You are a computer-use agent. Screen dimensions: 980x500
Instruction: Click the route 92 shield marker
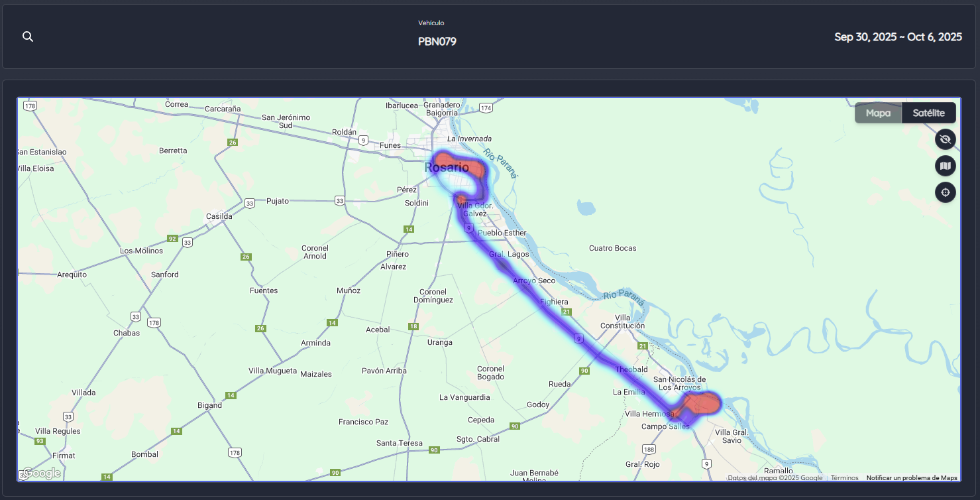click(x=172, y=238)
